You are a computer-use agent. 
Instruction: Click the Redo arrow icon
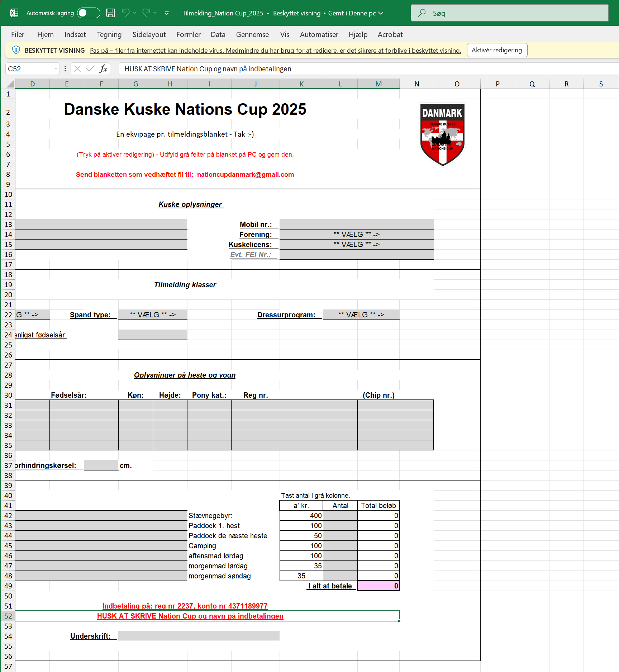[x=146, y=13]
